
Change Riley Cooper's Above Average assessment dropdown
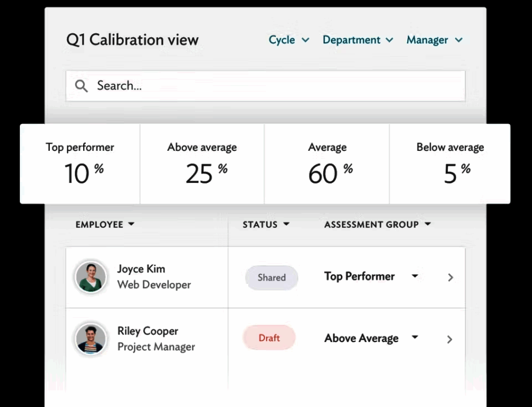(x=415, y=337)
